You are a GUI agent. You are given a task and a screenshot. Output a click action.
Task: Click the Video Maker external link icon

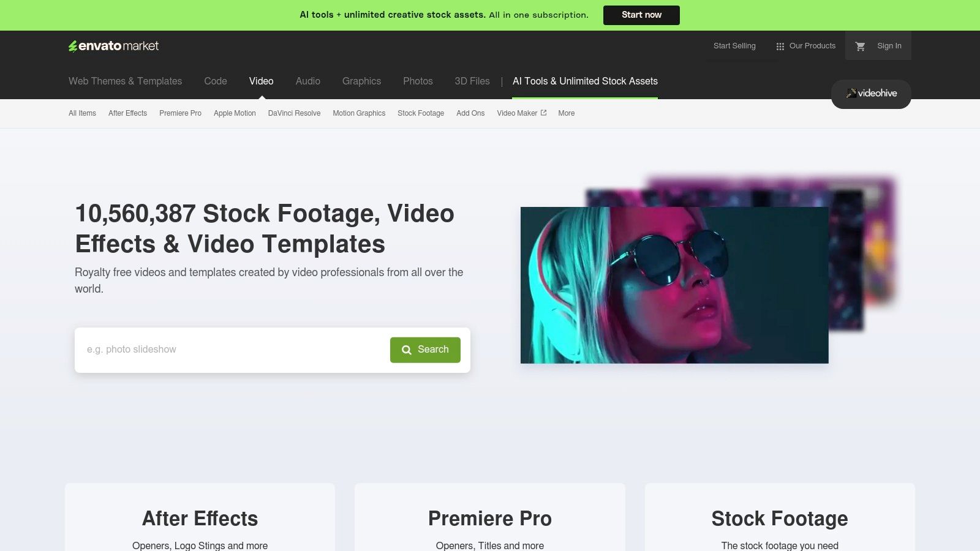tap(543, 113)
